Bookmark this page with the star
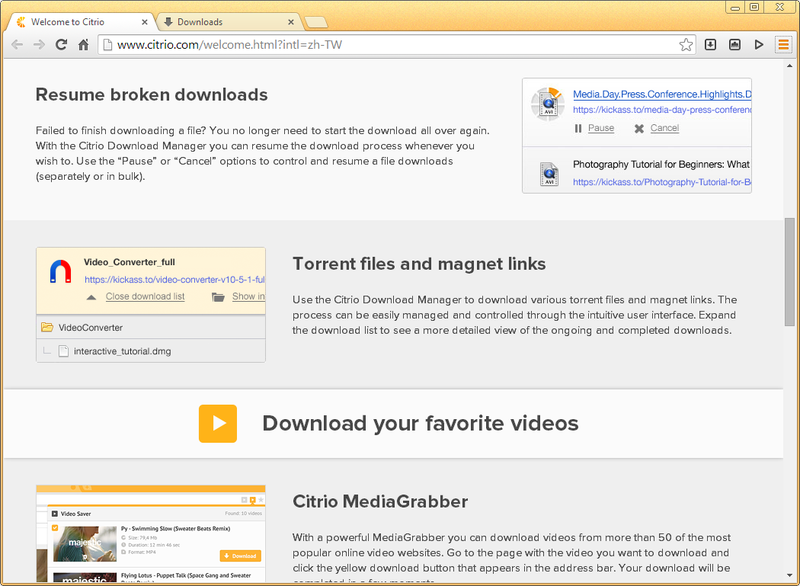 click(x=686, y=45)
